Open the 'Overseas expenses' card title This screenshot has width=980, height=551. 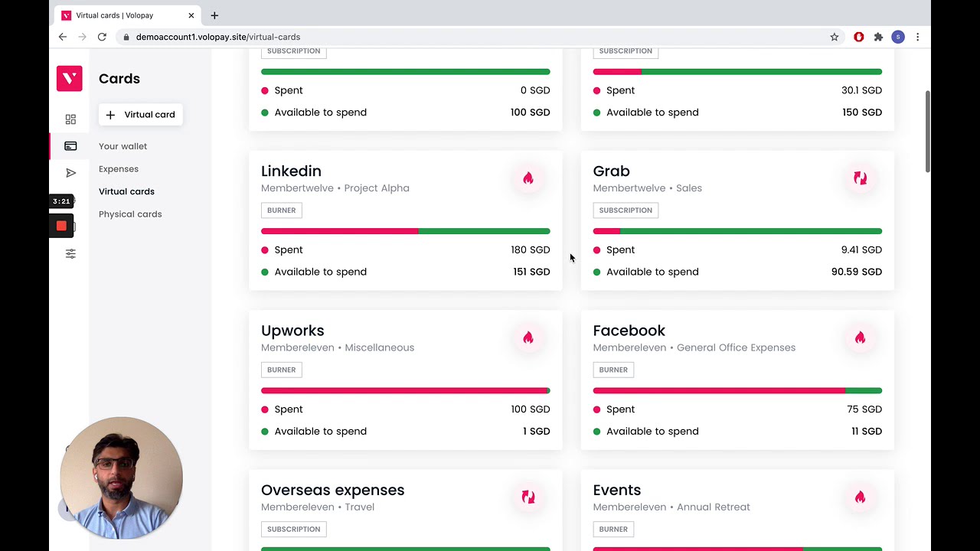pyautogui.click(x=332, y=490)
